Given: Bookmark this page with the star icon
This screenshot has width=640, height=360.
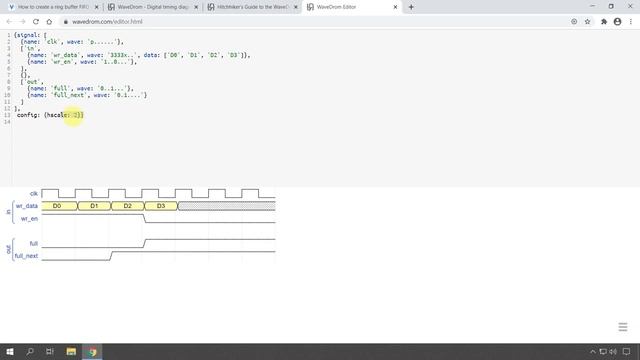Looking at the screenshot, I should [587, 22].
